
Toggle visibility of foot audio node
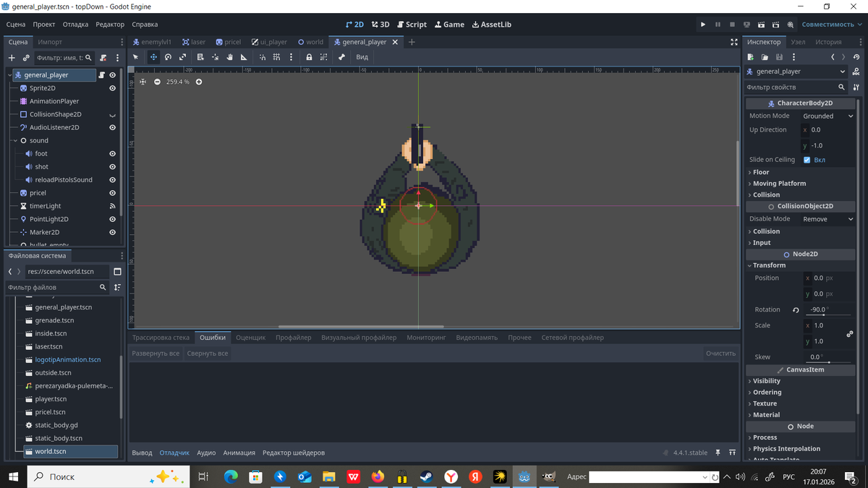113,153
